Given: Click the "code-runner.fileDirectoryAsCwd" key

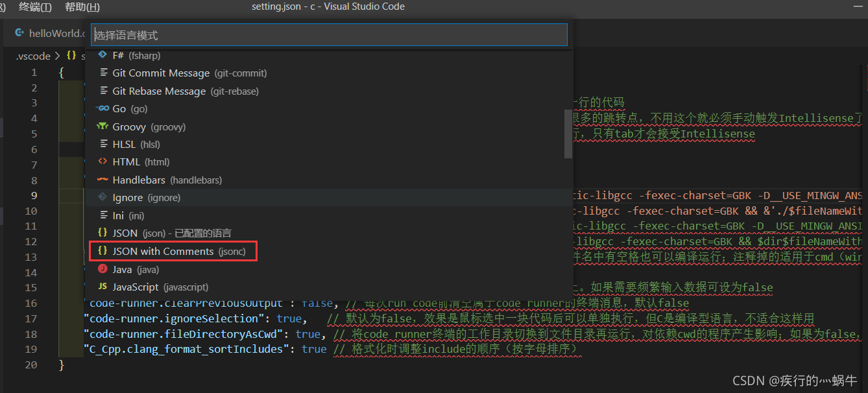Looking at the screenshot, I should coord(184,334).
